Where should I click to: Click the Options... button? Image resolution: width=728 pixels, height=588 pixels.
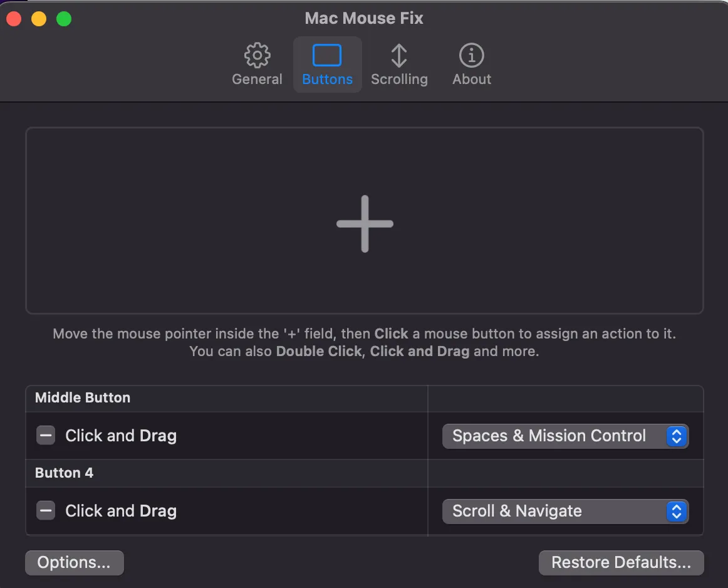coord(75,562)
